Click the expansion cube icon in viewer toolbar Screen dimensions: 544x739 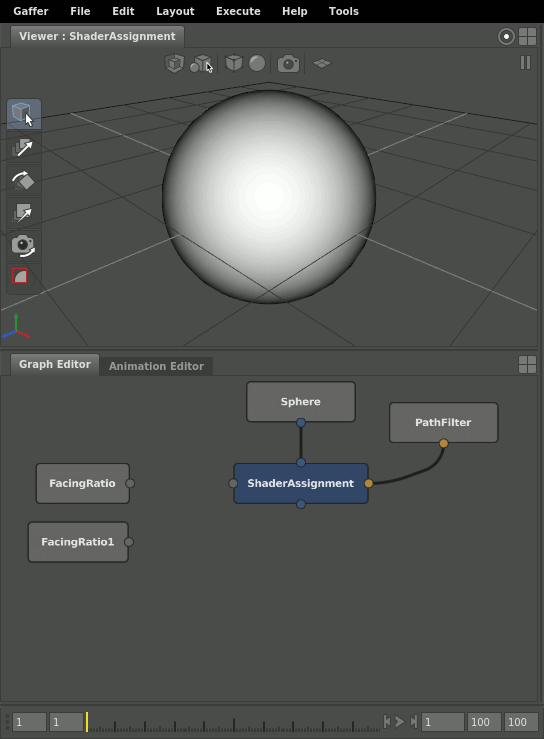(x=174, y=64)
